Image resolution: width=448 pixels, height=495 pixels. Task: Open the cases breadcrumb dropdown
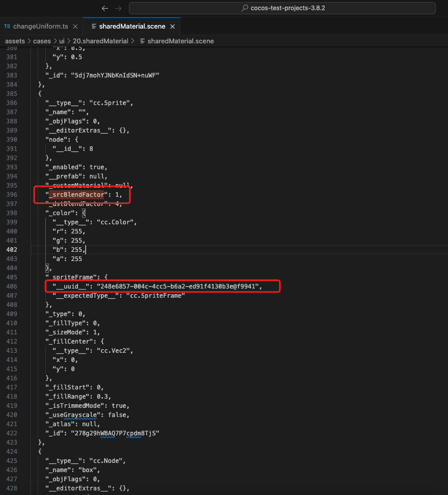(42, 41)
